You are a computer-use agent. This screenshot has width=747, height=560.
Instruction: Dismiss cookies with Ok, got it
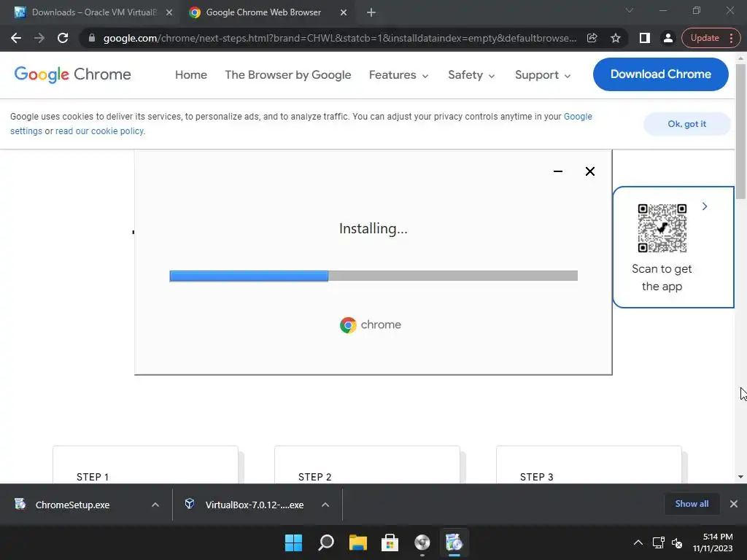point(686,124)
